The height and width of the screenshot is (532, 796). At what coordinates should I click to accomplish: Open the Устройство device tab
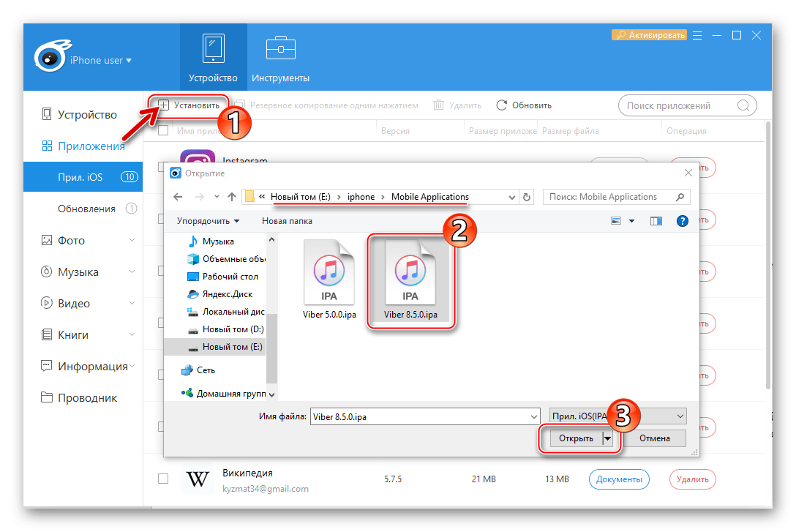coord(213,57)
